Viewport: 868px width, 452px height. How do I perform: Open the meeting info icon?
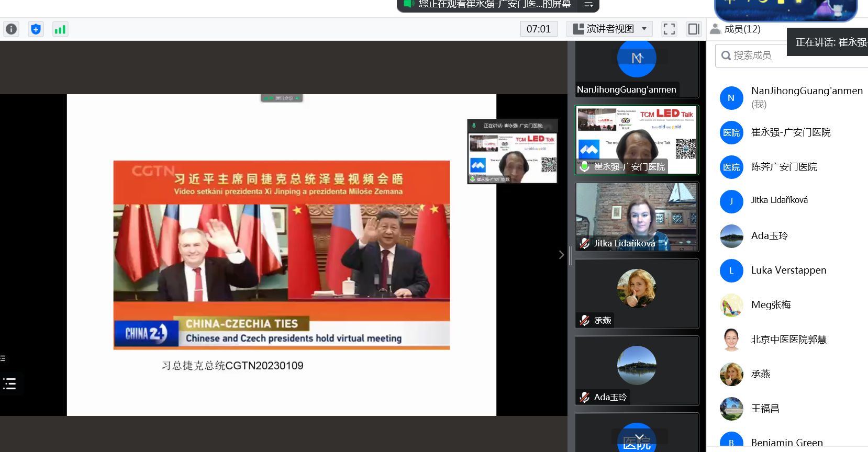11,29
